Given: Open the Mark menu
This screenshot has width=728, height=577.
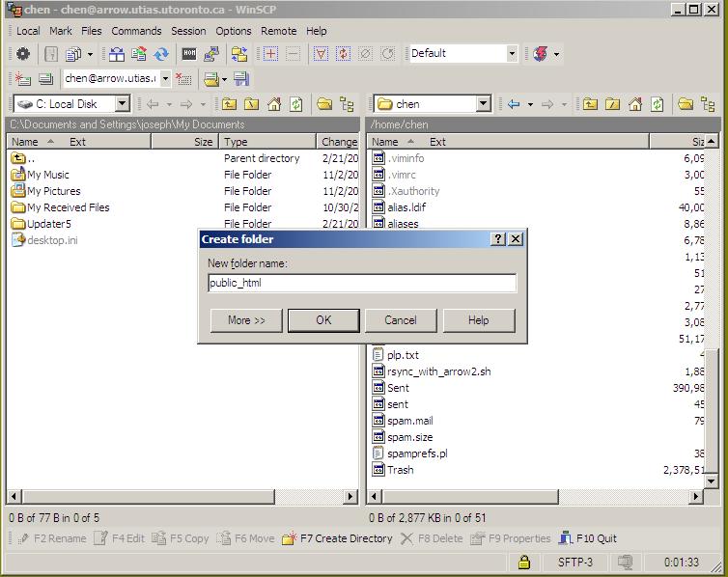Looking at the screenshot, I should [x=61, y=31].
